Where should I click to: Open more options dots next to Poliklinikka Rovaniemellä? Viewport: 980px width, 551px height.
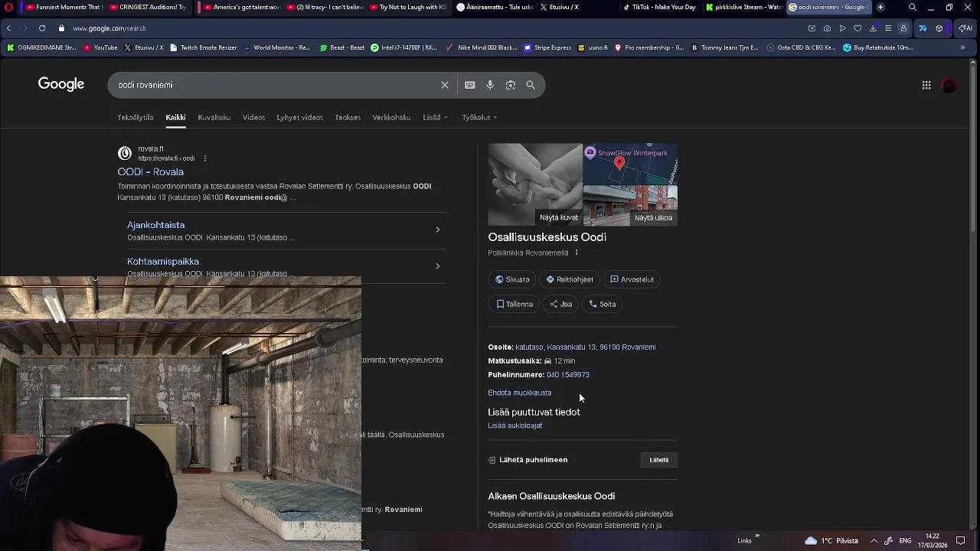click(577, 253)
